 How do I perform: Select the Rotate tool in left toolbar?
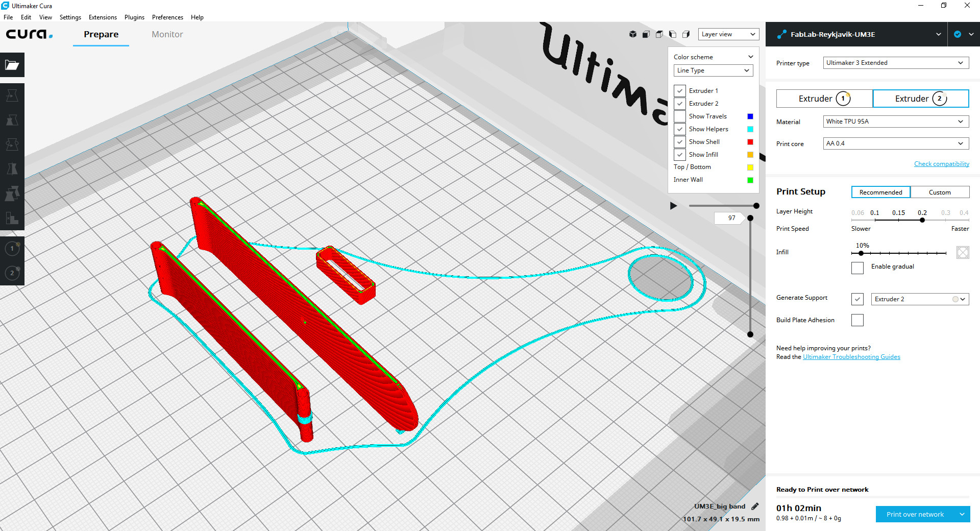[x=12, y=144]
